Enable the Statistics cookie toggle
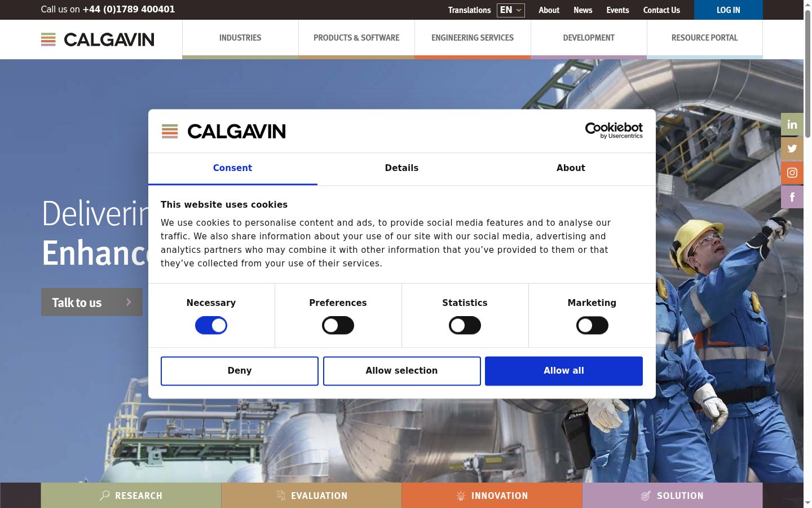The height and width of the screenshot is (508, 812). pos(465,325)
